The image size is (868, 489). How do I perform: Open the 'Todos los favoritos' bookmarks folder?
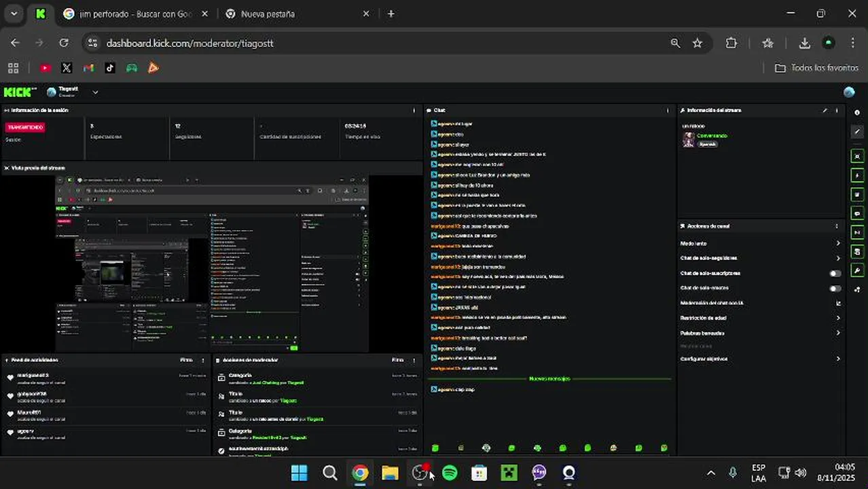click(816, 68)
